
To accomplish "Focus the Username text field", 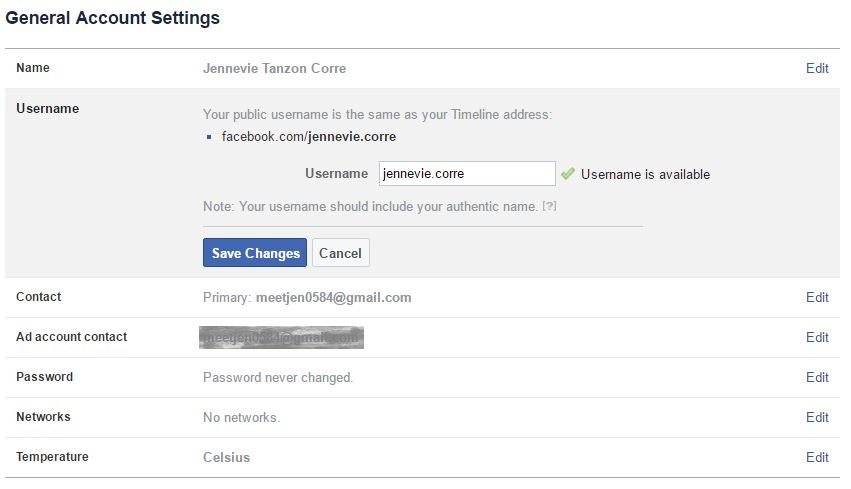I will pos(467,174).
